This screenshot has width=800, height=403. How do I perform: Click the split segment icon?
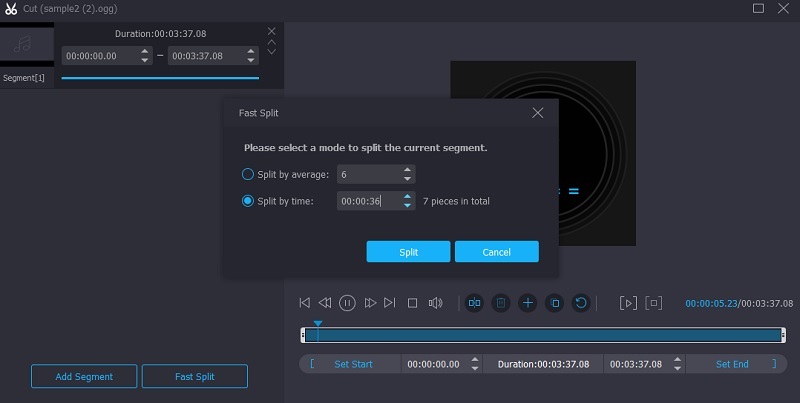click(x=475, y=302)
